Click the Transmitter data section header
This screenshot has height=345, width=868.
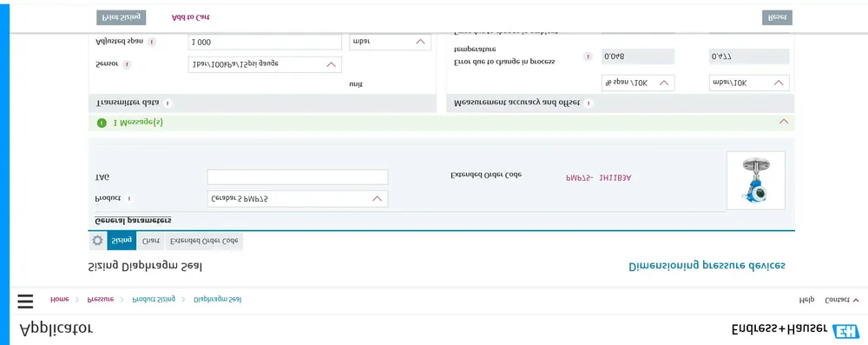pos(262,103)
